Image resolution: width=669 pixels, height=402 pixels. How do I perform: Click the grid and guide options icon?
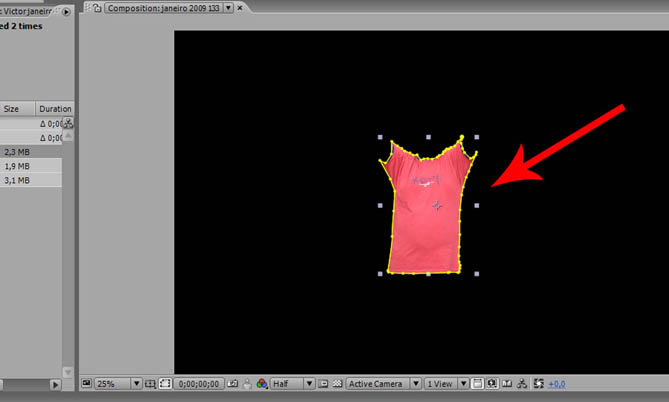tap(151, 383)
